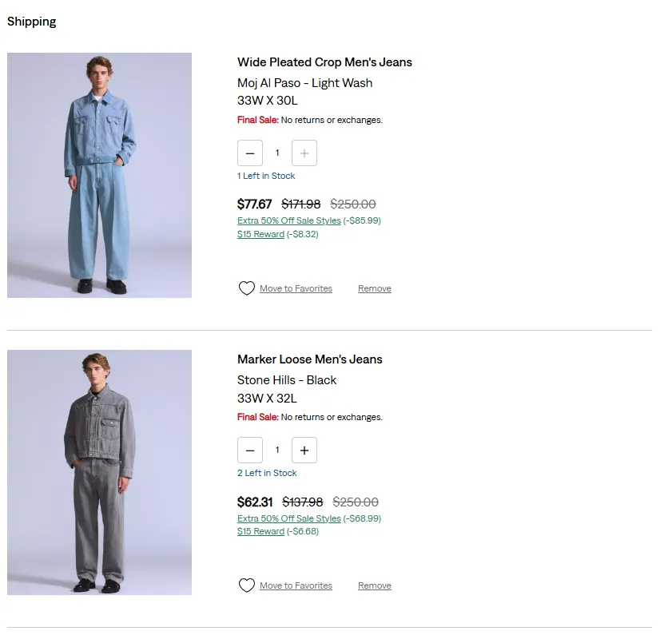Open Wide Pleated Crop Men's Jeans title
The image size is (672, 643).
tap(324, 62)
